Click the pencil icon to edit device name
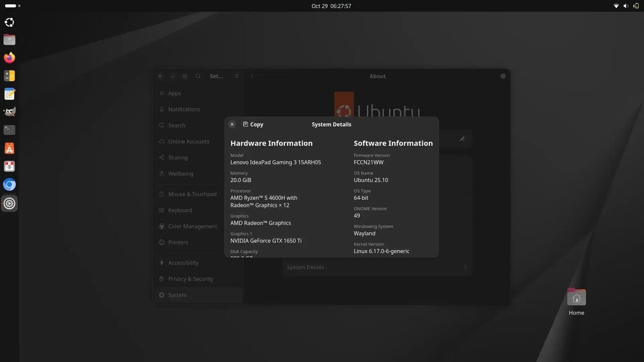Image resolution: width=644 pixels, height=362 pixels. click(462, 138)
